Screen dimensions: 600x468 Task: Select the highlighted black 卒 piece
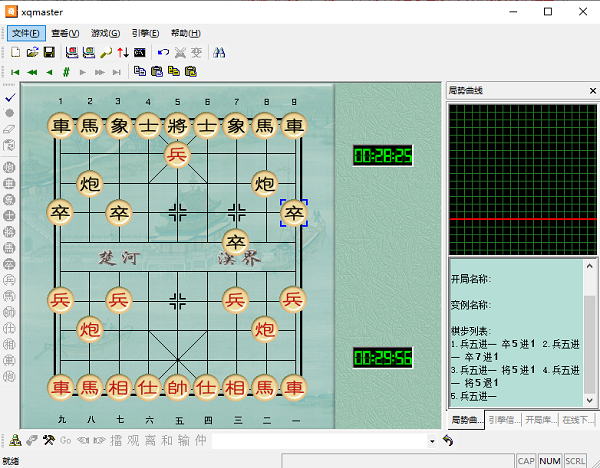click(x=293, y=212)
